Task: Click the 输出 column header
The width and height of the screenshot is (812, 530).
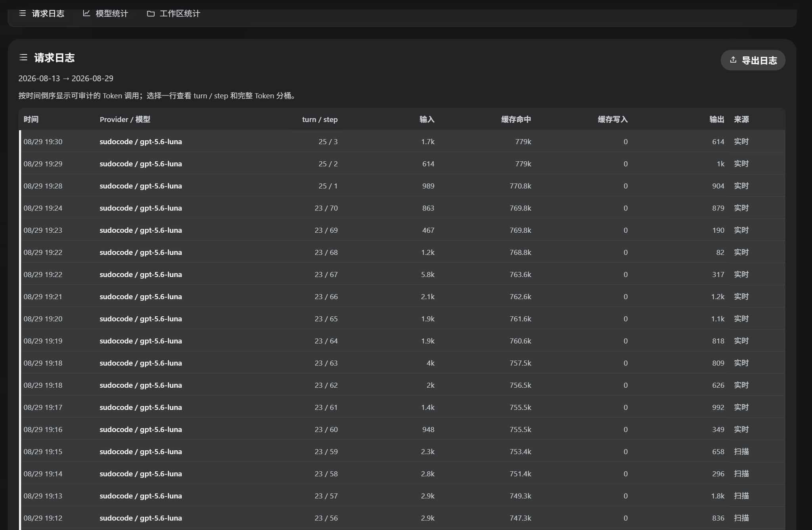Action: coord(717,119)
